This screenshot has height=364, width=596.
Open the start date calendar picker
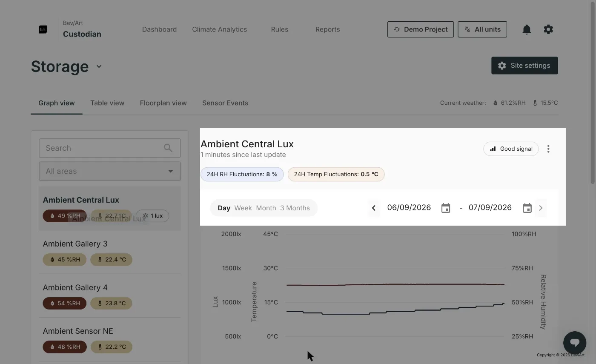446,208
